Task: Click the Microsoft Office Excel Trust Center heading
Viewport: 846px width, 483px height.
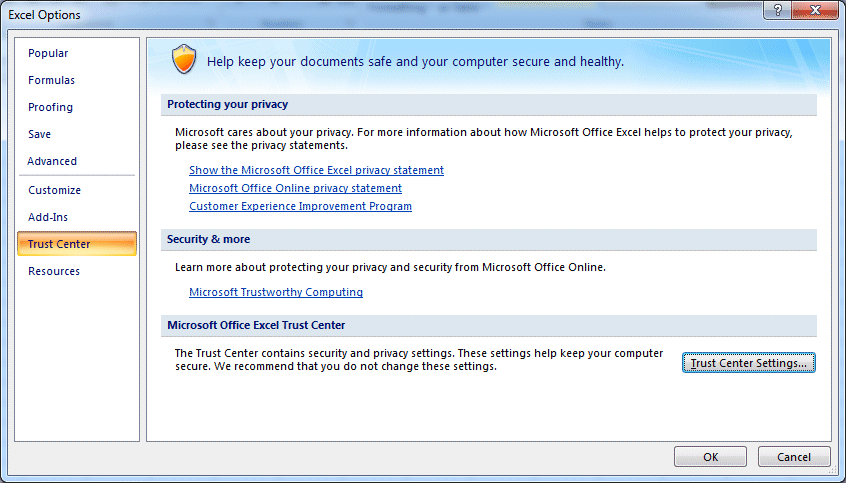Action: click(x=256, y=325)
